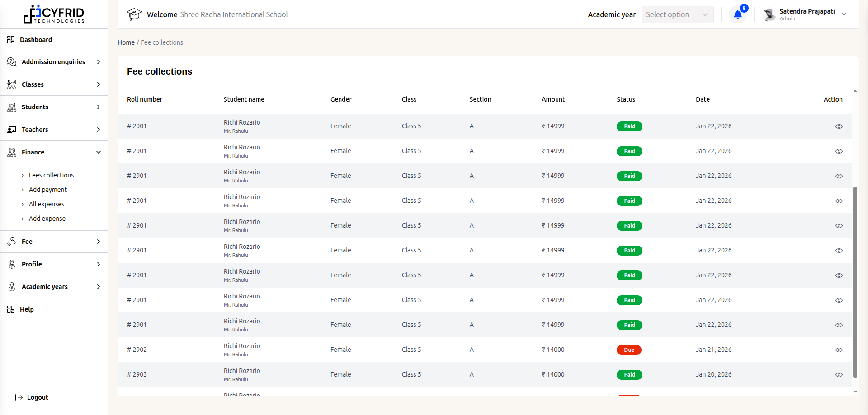This screenshot has height=415, width=868.
Task: Select the Fee sidebar icon
Action: (x=11, y=242)
